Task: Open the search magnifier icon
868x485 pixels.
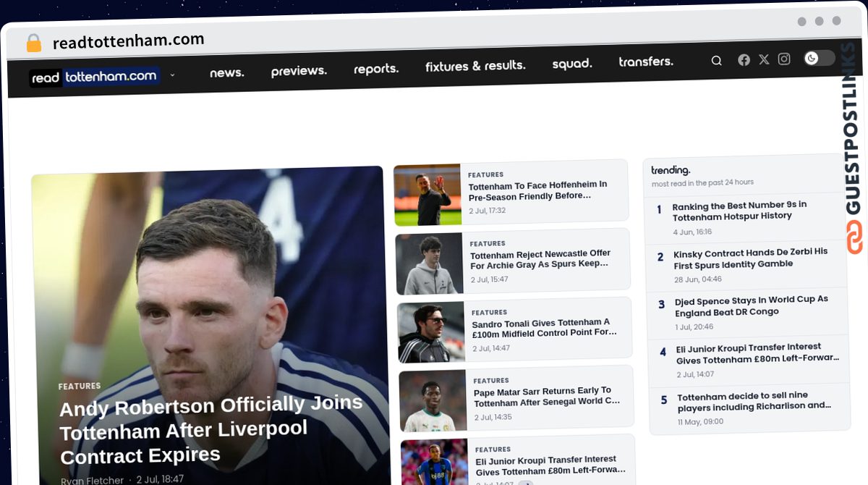Action: [716, 61]
